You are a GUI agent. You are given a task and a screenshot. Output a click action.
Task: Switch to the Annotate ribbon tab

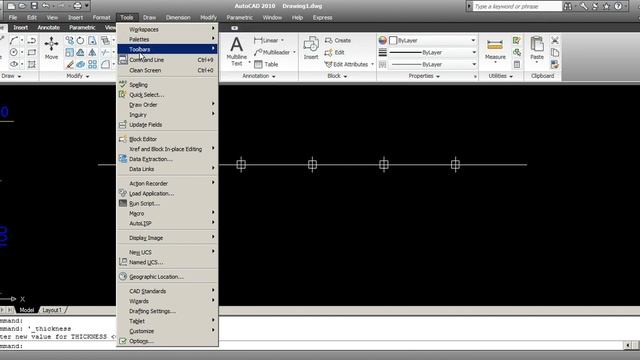(49, 27)
